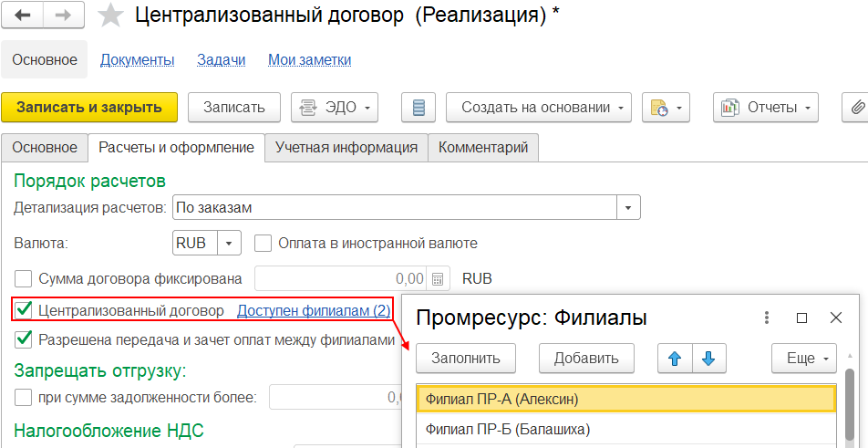Viewport: 868px width, 448px height.
Task: Click 'Записать и закрыть' button
Action: [x=89, y=108]
